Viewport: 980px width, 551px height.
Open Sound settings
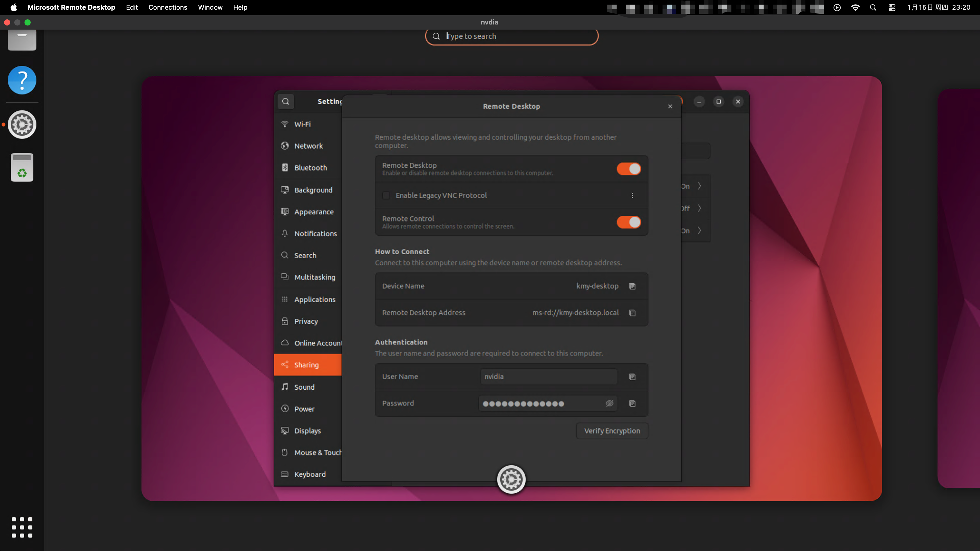tap(308, 387)
